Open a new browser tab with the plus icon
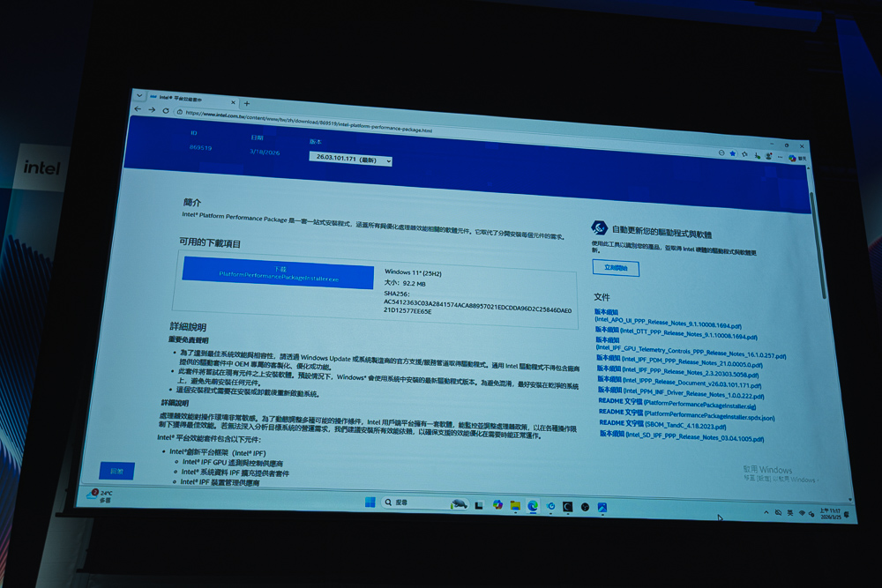The height and width of the screenshot is (588, 882). pyautogui.click(x=246, y=103)
